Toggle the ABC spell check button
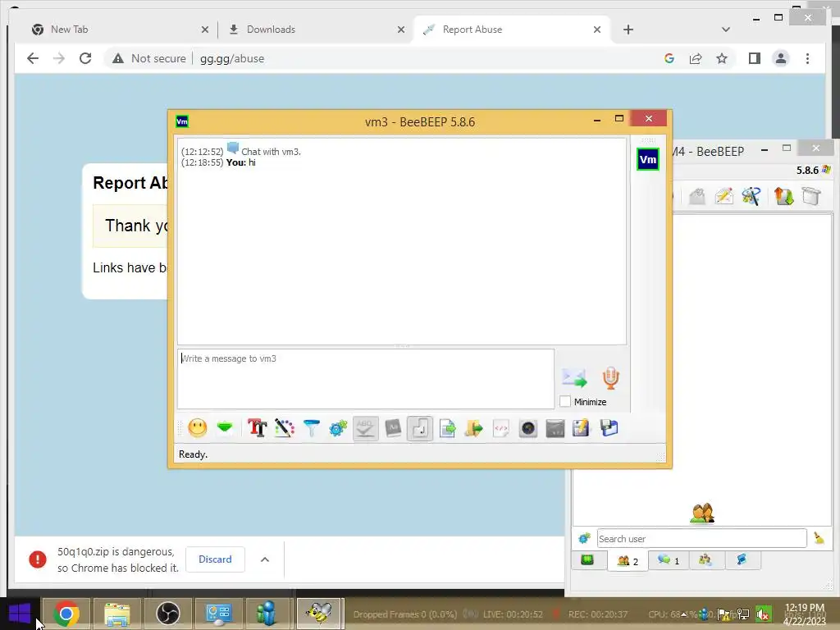This screenshot has height=630, width=840. [365, 428]
